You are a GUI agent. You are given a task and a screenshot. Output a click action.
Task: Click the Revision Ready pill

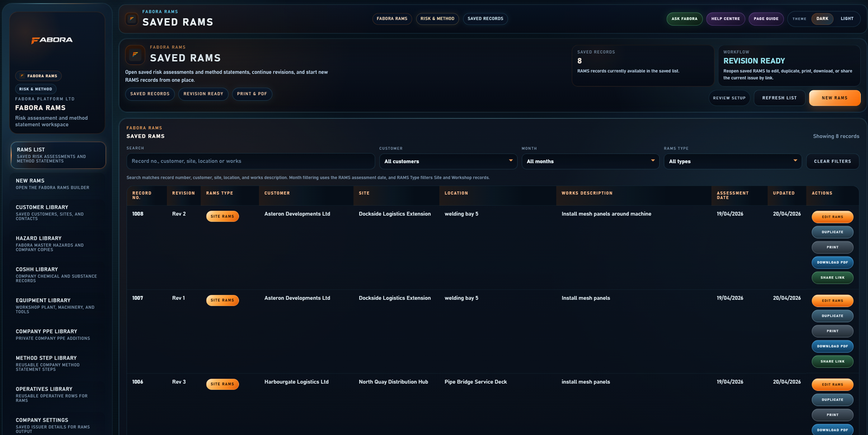pos(203,94)
